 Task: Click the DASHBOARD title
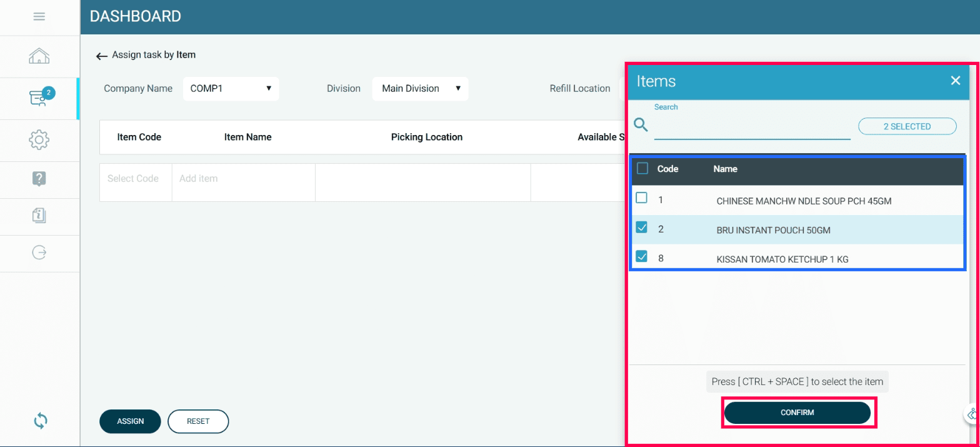point(136,17)
